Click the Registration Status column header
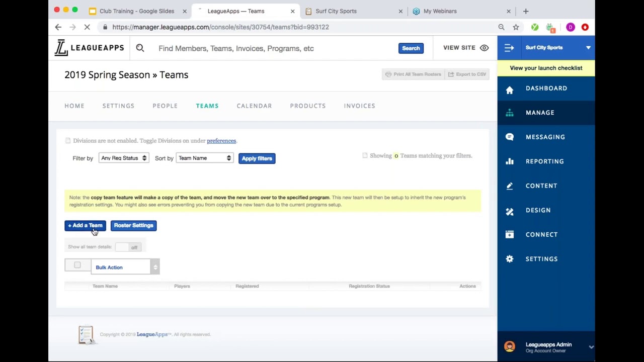 coord(369,286)
